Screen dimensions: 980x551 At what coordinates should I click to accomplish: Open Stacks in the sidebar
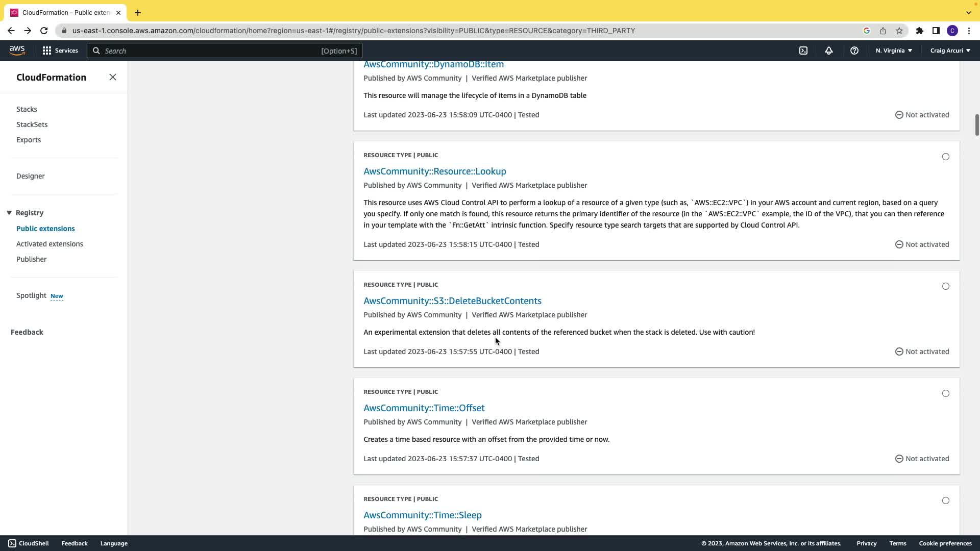27,109
